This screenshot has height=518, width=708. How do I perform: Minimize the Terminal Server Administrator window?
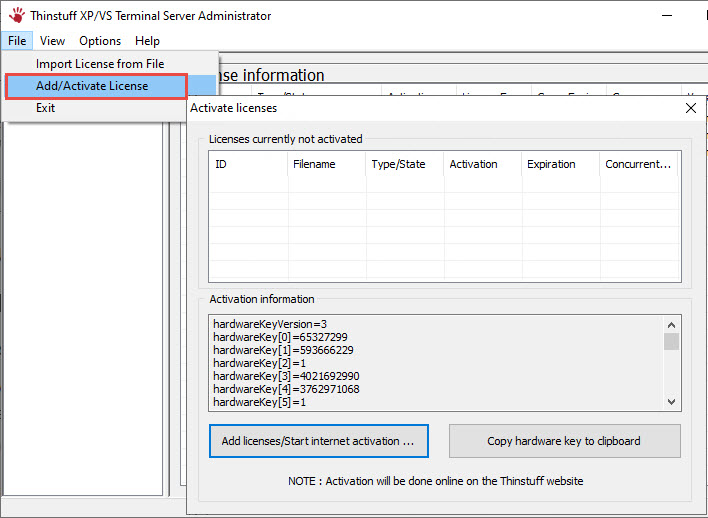(667, 15)
